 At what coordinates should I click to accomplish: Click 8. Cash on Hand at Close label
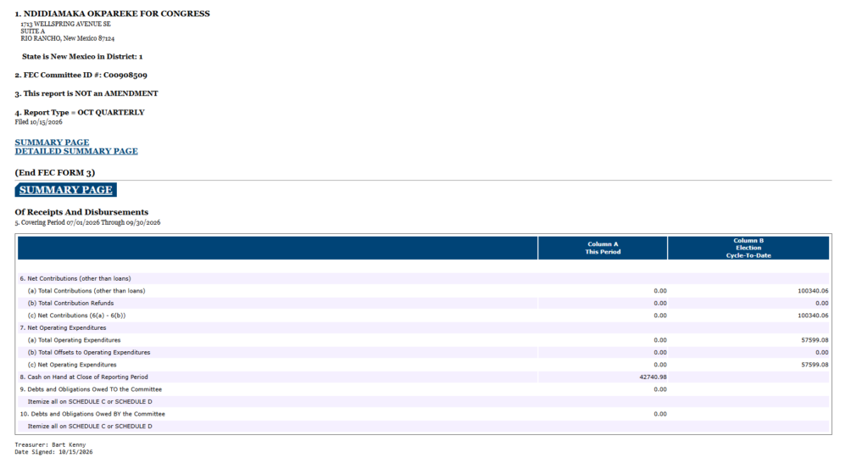tap(84, 377)
